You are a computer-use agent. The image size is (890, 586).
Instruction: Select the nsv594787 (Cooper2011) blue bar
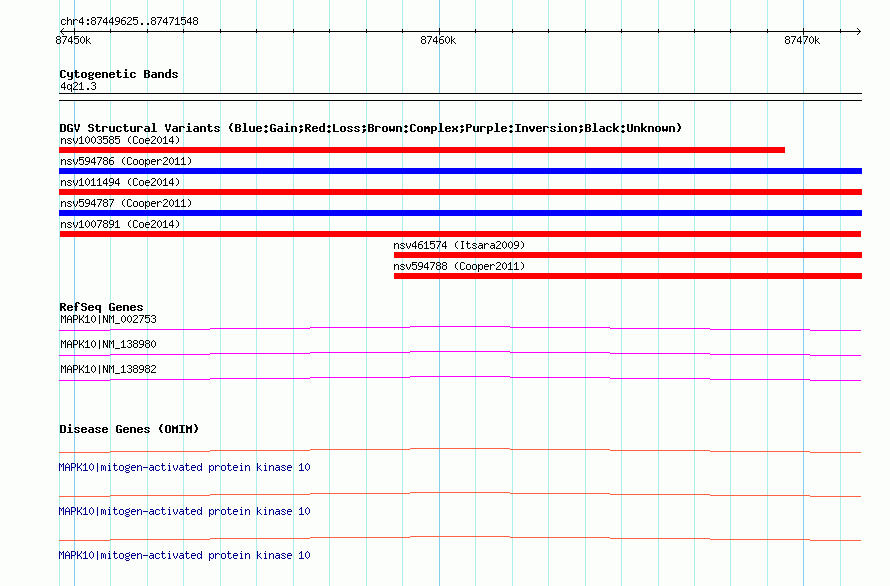point(460,213)
